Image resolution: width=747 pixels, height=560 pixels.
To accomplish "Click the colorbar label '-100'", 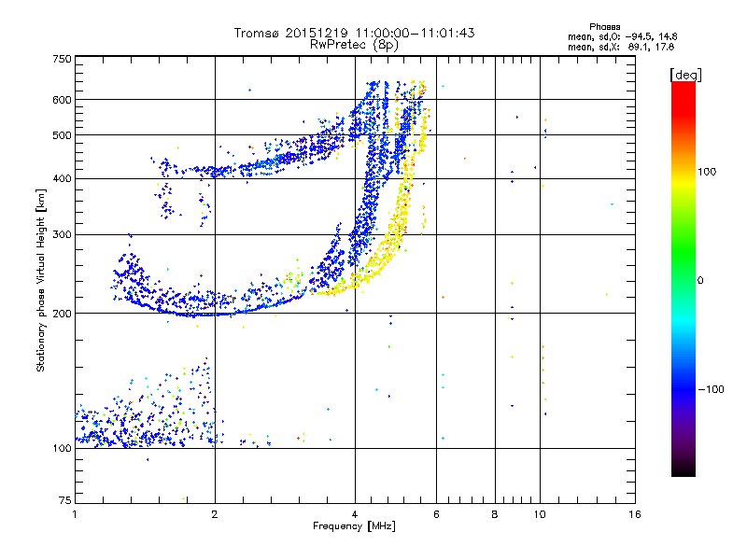I will [711, 389].
